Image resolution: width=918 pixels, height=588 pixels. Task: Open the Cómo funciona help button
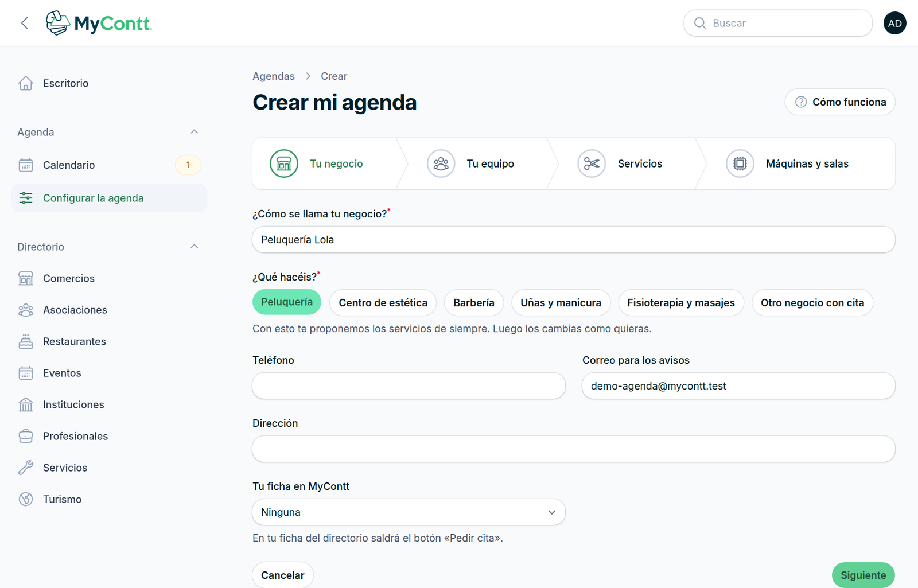840,102
